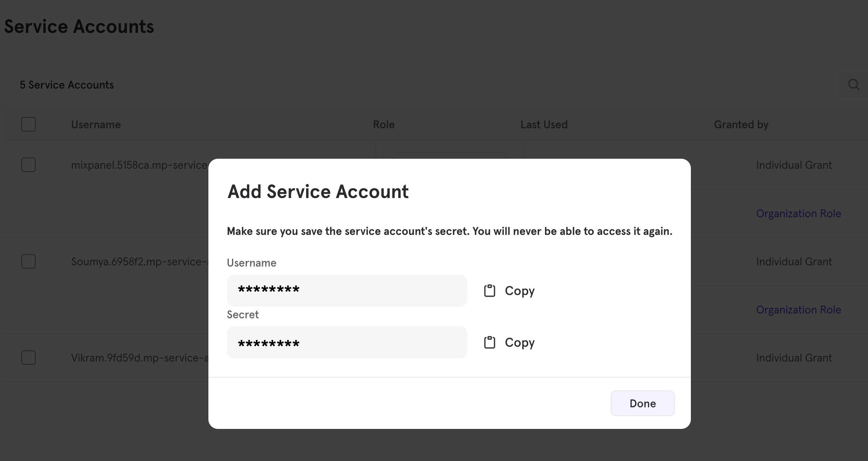
Task: Check the Vikram.9fd59d service account row
Action: pyautogui.click(x=28, y=358)
